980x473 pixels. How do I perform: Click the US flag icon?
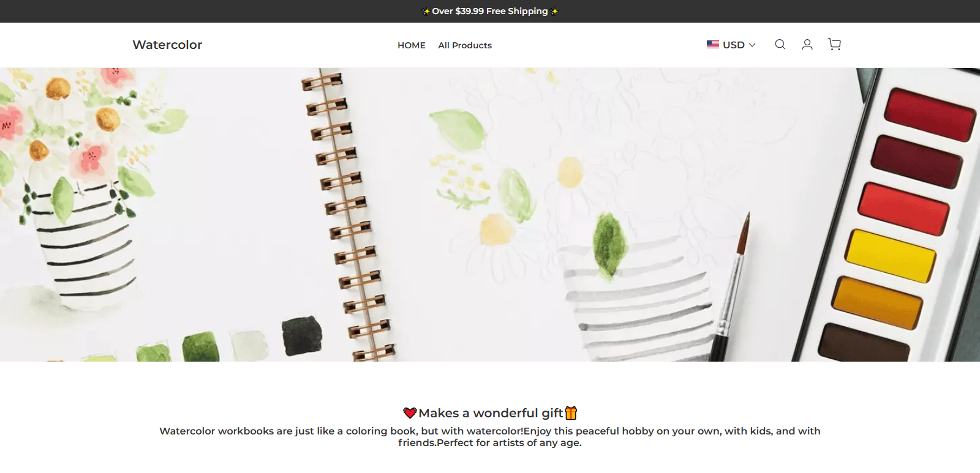tap(713, 45)
